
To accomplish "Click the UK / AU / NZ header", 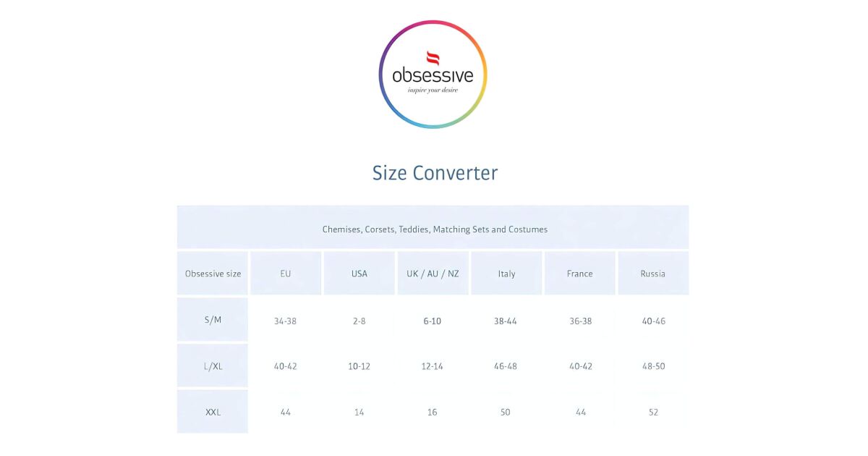I will 433,274.
